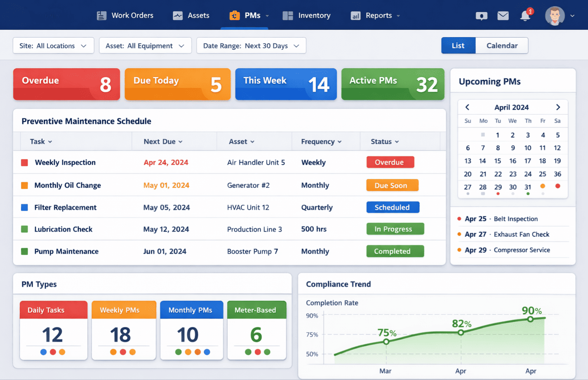
Task: Select April 15 in the calendar
Action: [498, 161]
